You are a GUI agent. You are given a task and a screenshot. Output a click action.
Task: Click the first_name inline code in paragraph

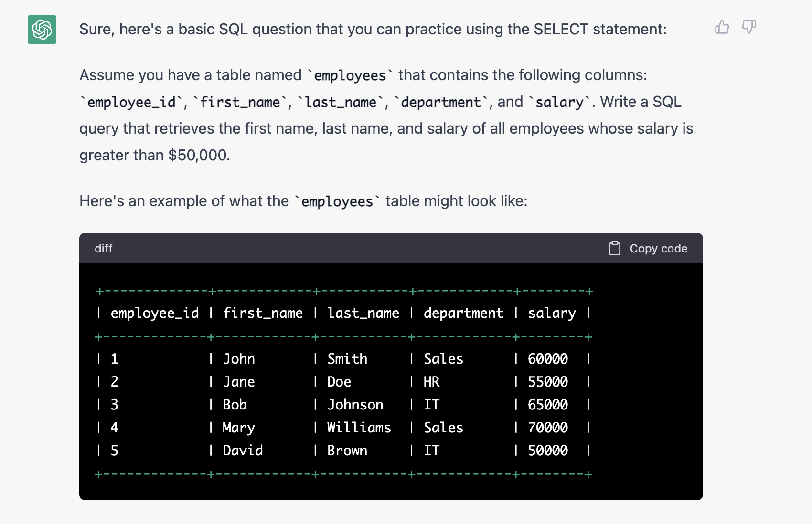point(240,102)
